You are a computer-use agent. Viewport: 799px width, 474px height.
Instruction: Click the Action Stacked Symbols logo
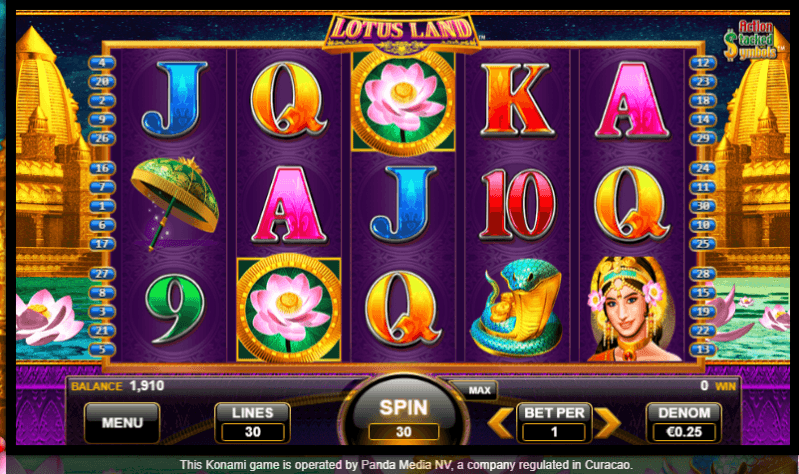point(750,40)
